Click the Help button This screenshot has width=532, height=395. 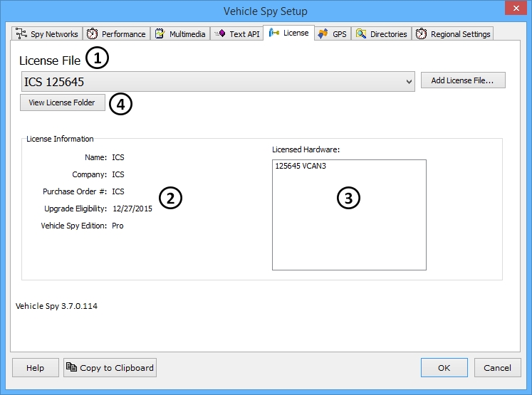(35, 367)
